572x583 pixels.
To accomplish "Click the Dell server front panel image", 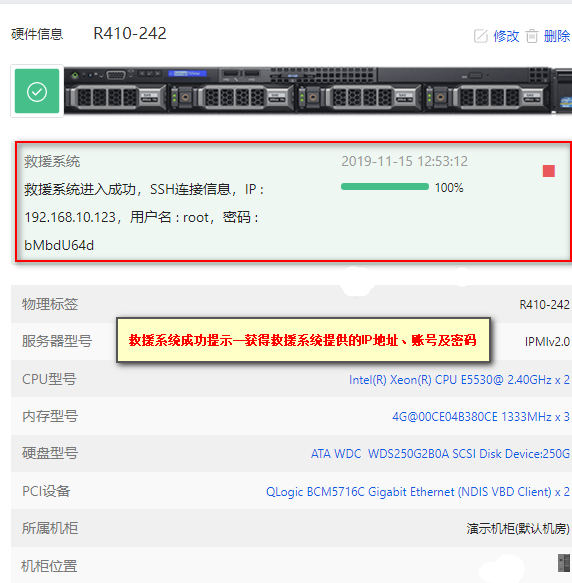I will click(318, 90).
